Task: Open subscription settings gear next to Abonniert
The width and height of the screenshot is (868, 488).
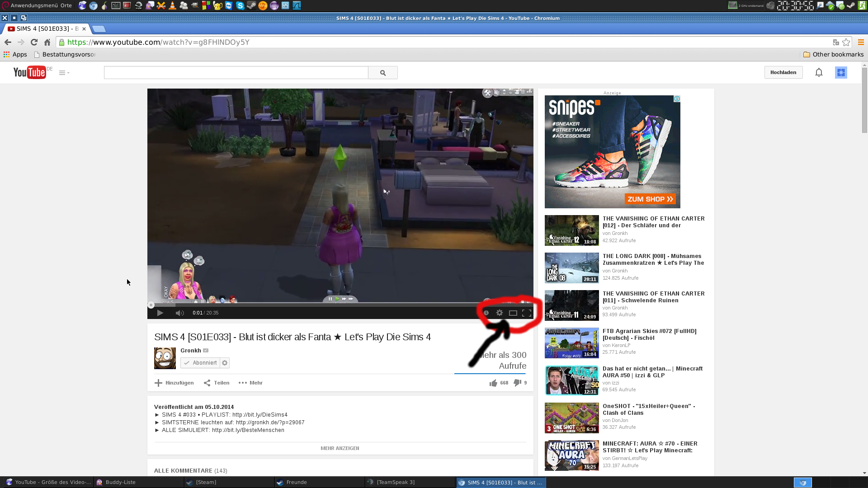Action: click(225, 363)
